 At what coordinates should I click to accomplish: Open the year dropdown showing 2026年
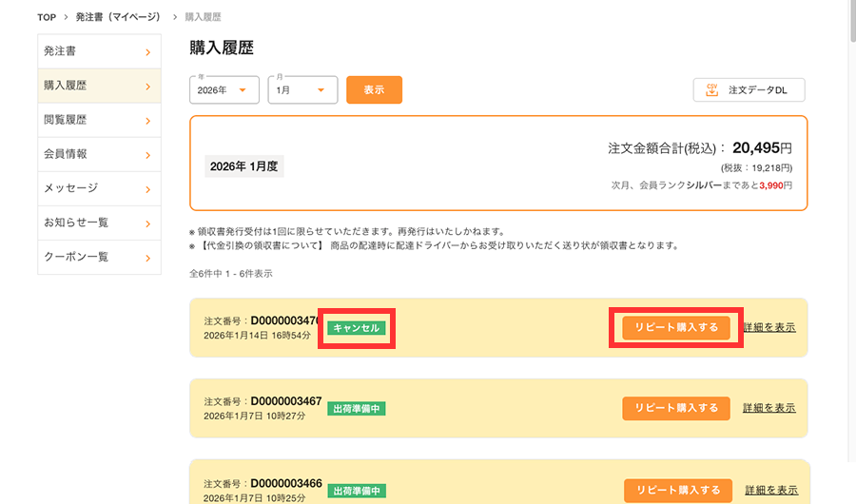coord(224,90)
